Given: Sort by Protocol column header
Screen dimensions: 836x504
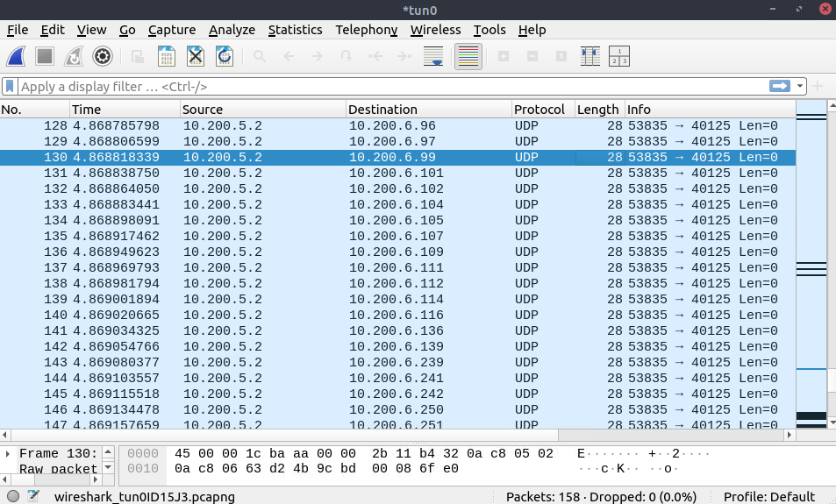Looking at the screenshot, I should click(x=543, y=110).
